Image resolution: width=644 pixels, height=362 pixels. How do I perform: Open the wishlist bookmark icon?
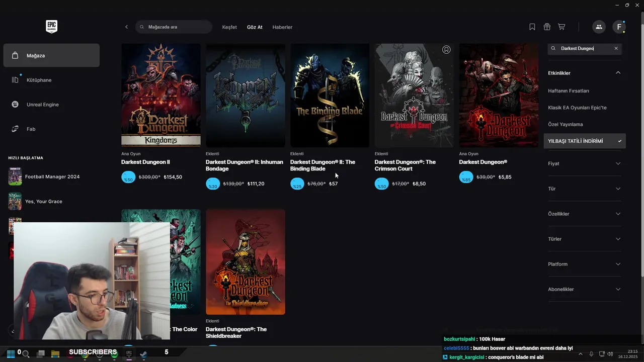pyautogui.click(x=532, y=27)
